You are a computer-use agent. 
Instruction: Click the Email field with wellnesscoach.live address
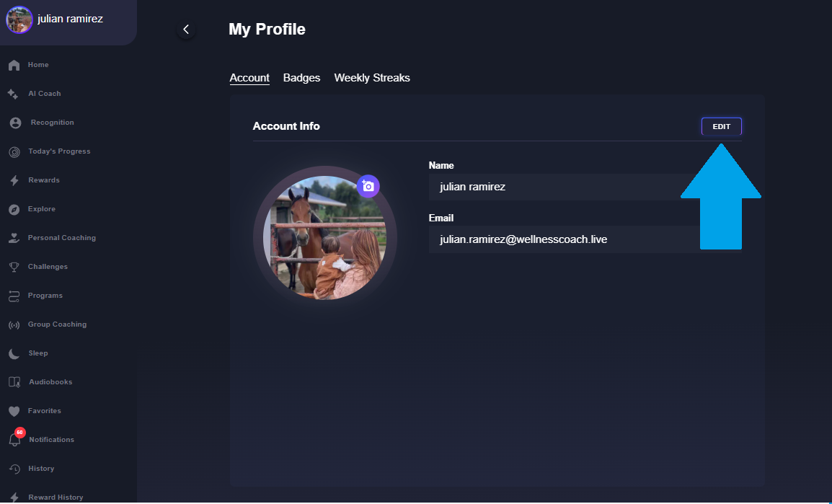[x=585, y=239]
